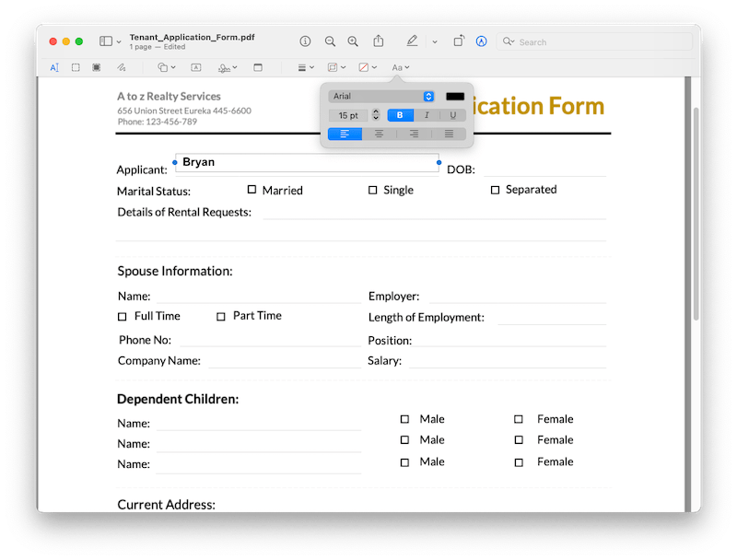Open the black text color well

point(455,97)
